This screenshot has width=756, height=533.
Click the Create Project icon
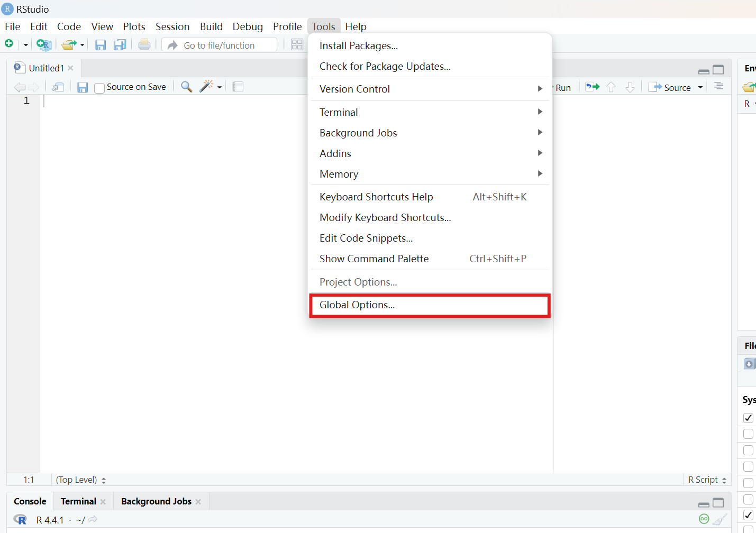tap(44, 45)
